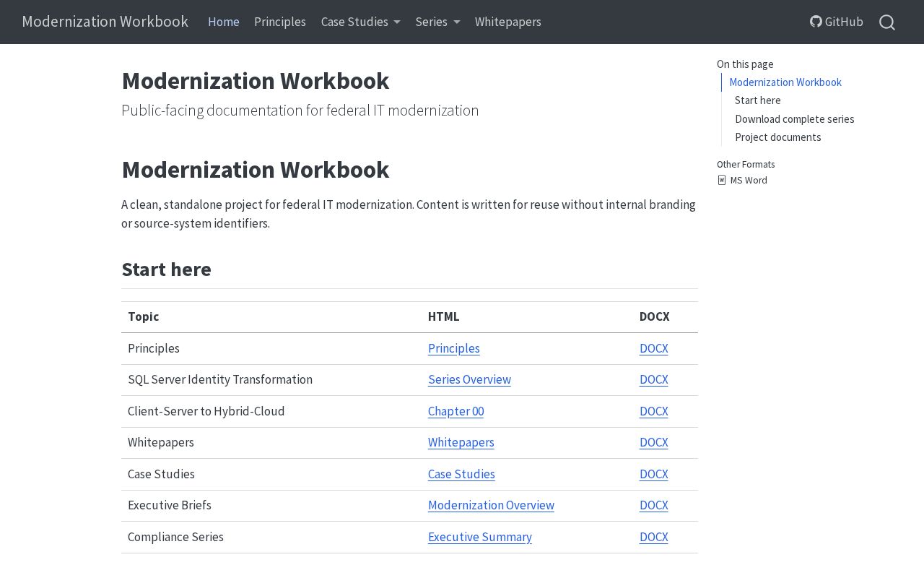Jump to Download complete series section

click(795, 119)
